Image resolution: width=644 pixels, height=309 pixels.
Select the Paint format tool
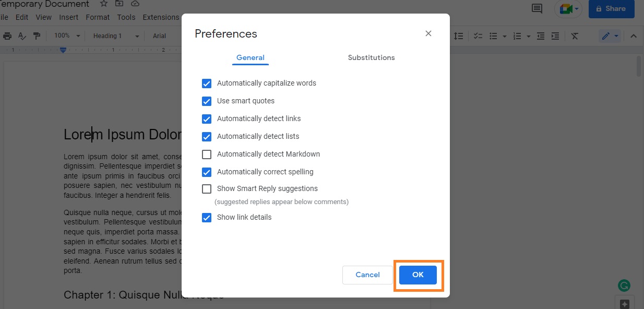(x=37, y=35)
